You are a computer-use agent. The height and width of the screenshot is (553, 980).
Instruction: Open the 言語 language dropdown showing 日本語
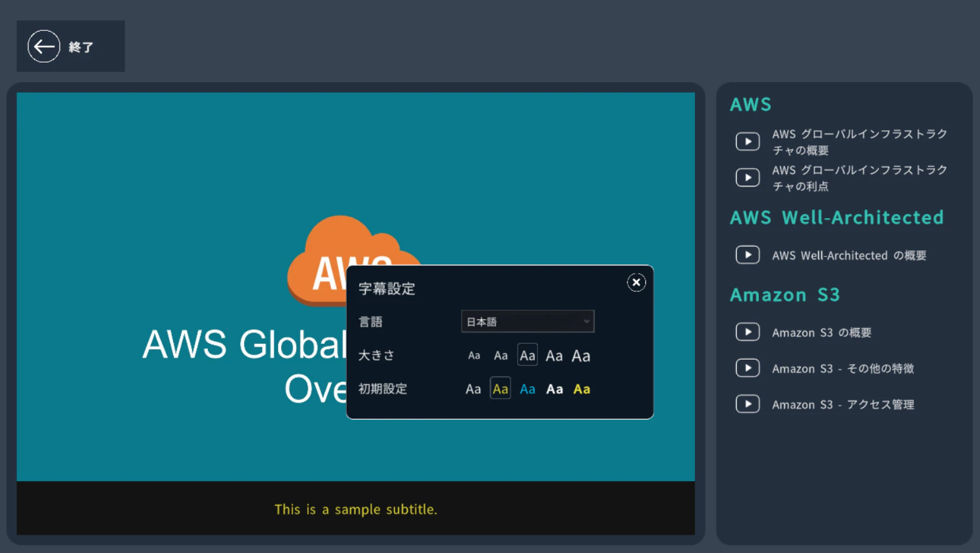(528, 322)
